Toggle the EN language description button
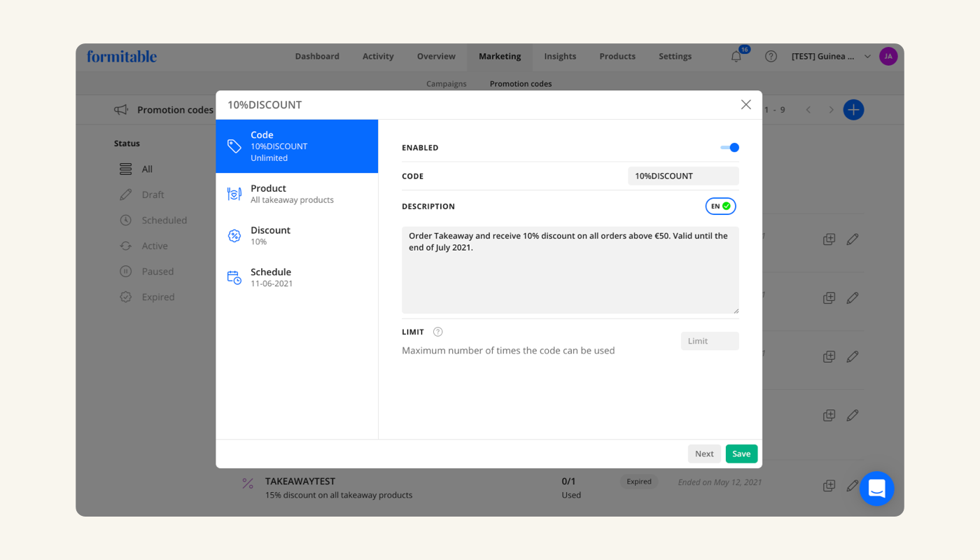The width and height of the screenshot is (980, 560). [x=720, y=206]
